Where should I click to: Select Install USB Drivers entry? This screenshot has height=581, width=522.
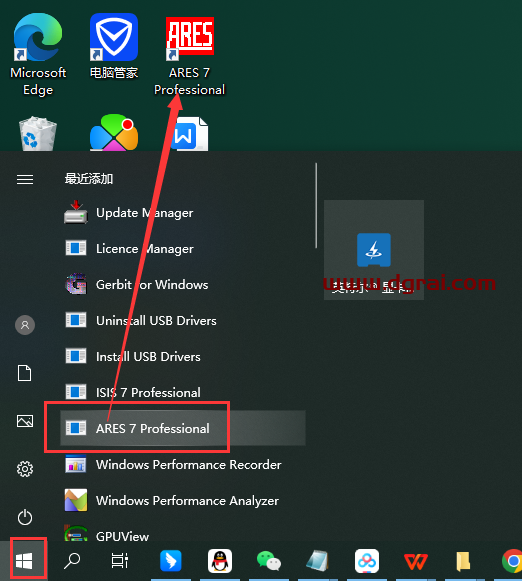[183, 356]
